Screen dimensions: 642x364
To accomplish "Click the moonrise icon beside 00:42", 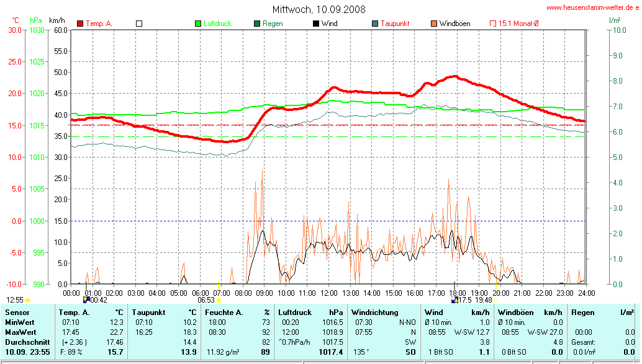I will [86, 300].
